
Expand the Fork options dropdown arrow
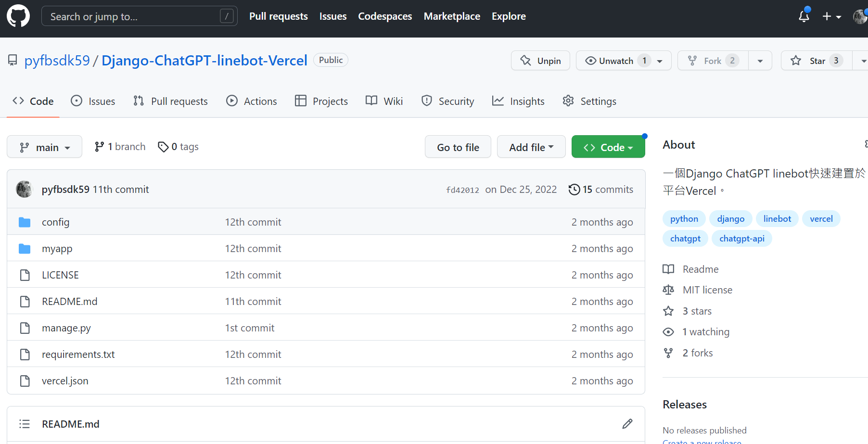[x=760, y=61]
